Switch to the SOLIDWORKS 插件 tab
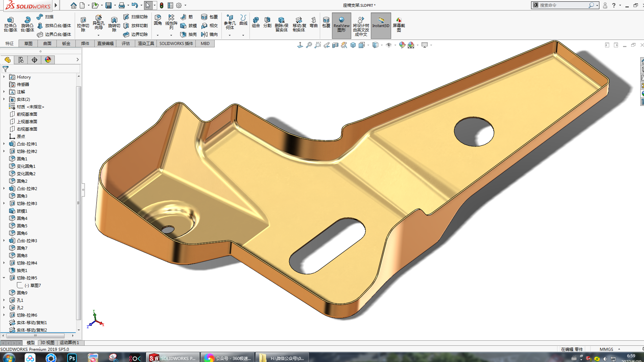The height and width of the screenshot is (362, 644). [x=176, y=44]
